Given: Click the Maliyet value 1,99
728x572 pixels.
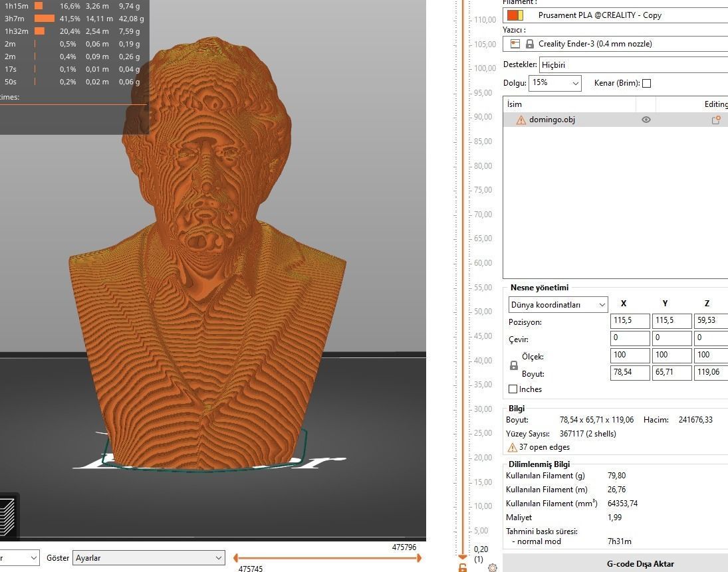Looking at the screenshot, I should (x=615, y=518).
